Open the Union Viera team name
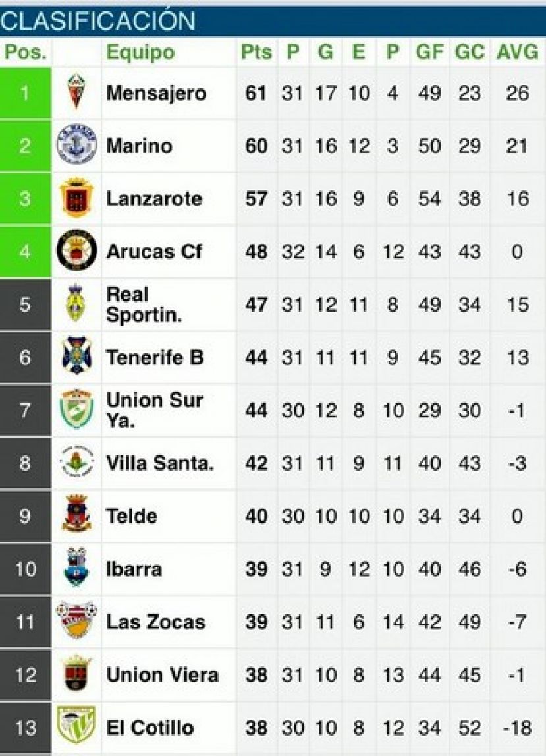 coord(163,674)
